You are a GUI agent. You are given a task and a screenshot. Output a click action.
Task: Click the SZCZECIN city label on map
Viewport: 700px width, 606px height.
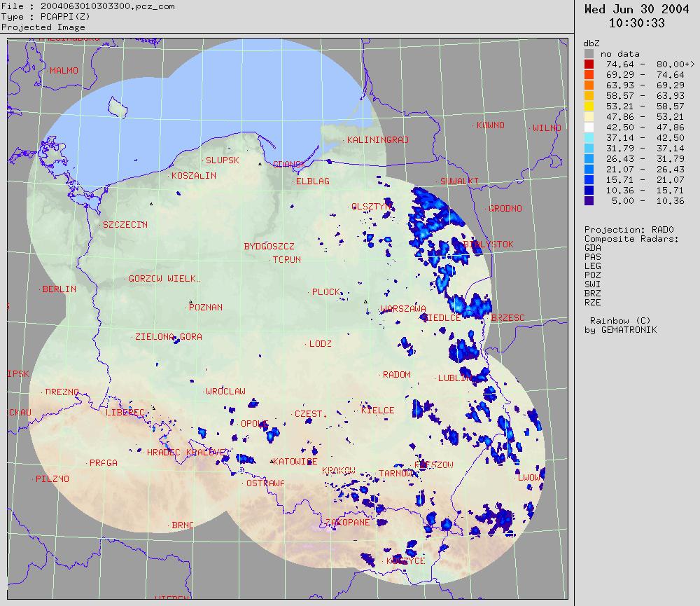click(x=125, y=225)
